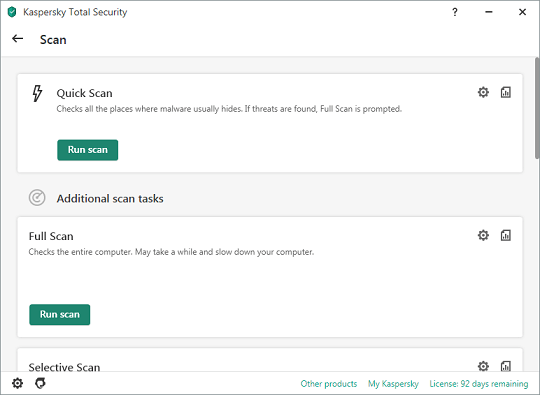Open Quick Scan settings gear
The height and width of the screenshot is (395, 540).
tap(483, 92)
